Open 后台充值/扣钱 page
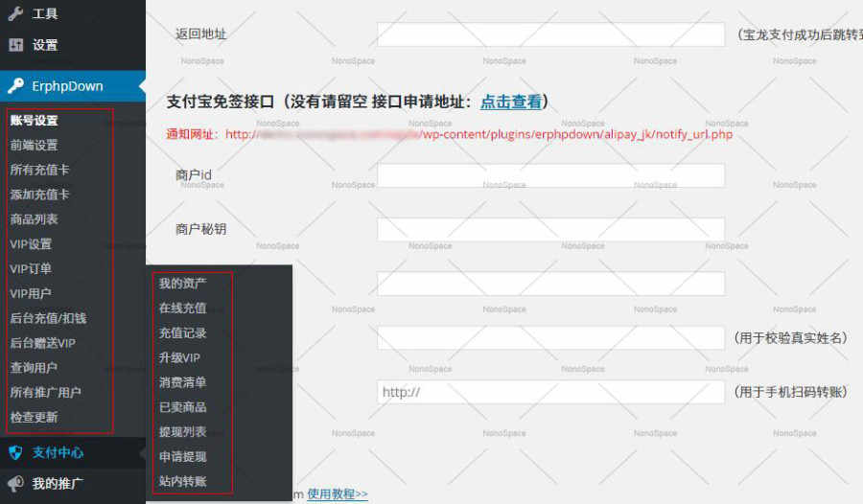 [x=49, y=318]
